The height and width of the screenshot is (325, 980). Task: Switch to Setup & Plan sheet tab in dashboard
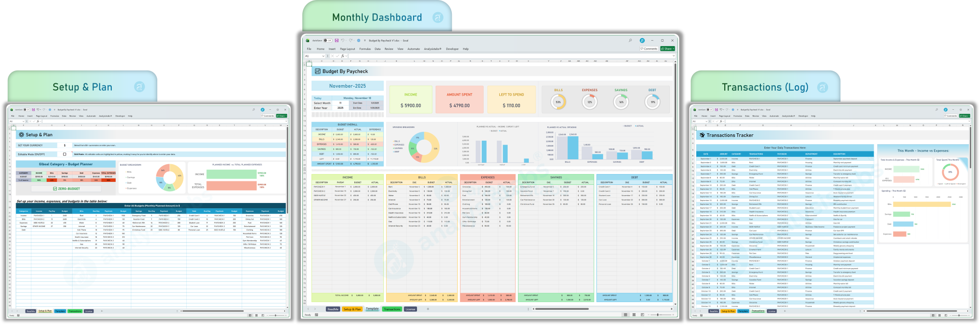click(352, 309)
